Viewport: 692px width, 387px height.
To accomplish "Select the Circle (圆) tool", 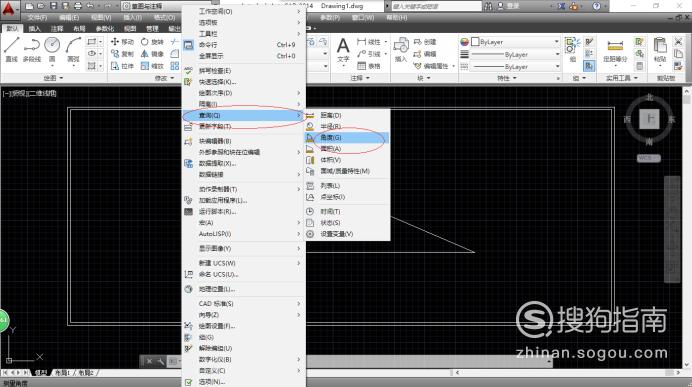I will (52, 49).
